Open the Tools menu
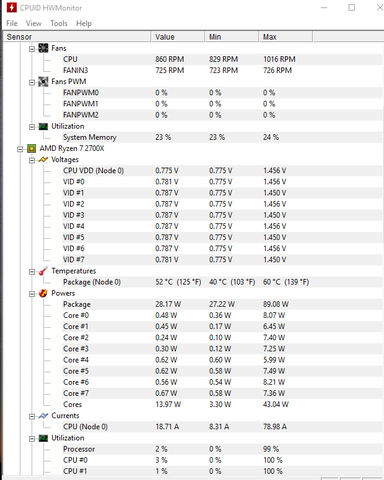The image size is (384, 480). tap(59, 23)
